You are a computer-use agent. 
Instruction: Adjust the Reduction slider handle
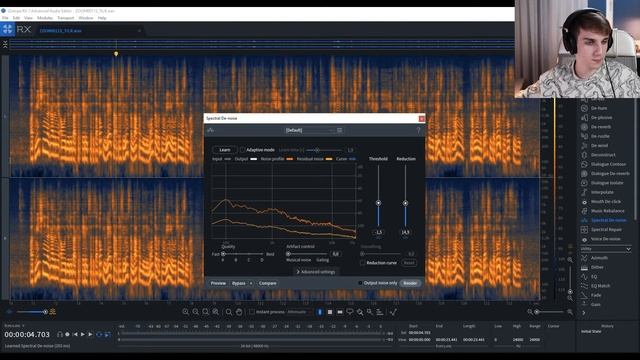click(x=405, y=203)
